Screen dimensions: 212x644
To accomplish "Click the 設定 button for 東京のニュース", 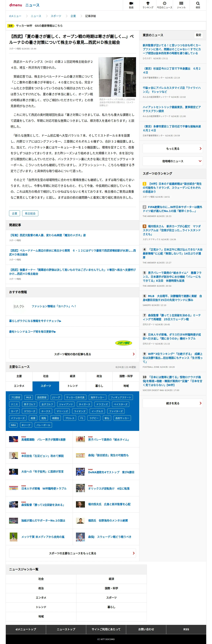I will click(x=198, y=35).
